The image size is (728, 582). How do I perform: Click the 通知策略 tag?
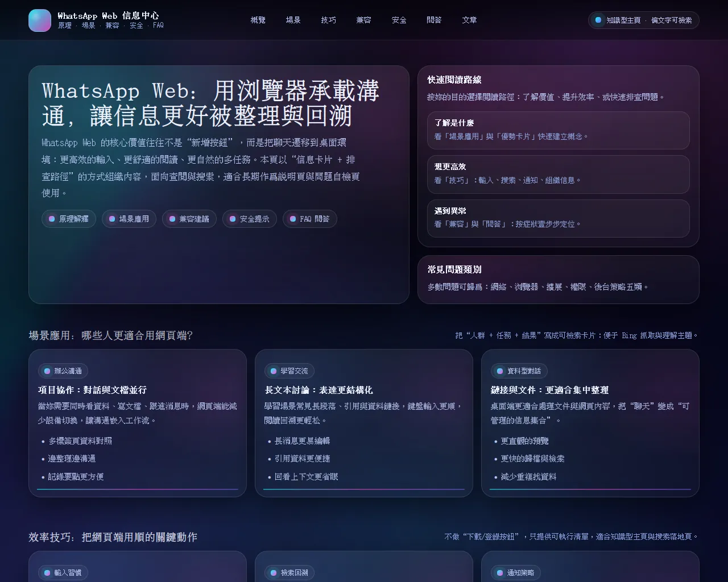[516, 573]
